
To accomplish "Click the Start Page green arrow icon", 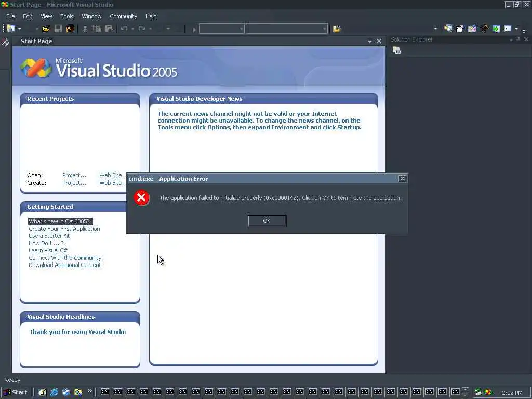I will [x=496, y=29].
